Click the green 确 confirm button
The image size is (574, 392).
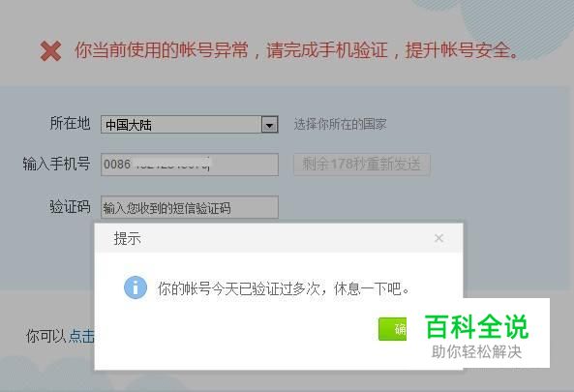pos(392,329)
